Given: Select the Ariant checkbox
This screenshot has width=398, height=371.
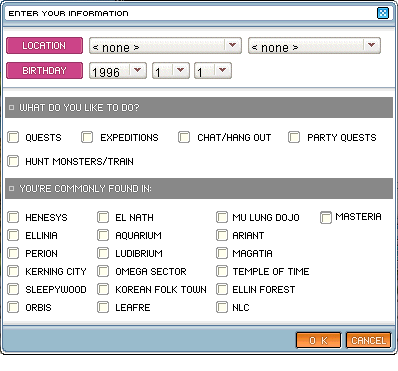Looking at the screenshot, I should click(222, 235).
